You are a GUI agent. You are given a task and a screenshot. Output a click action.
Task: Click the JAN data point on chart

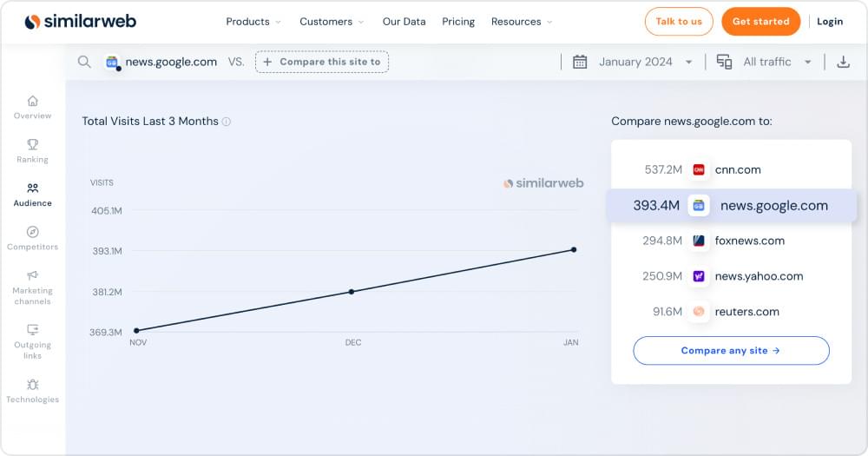574,250
